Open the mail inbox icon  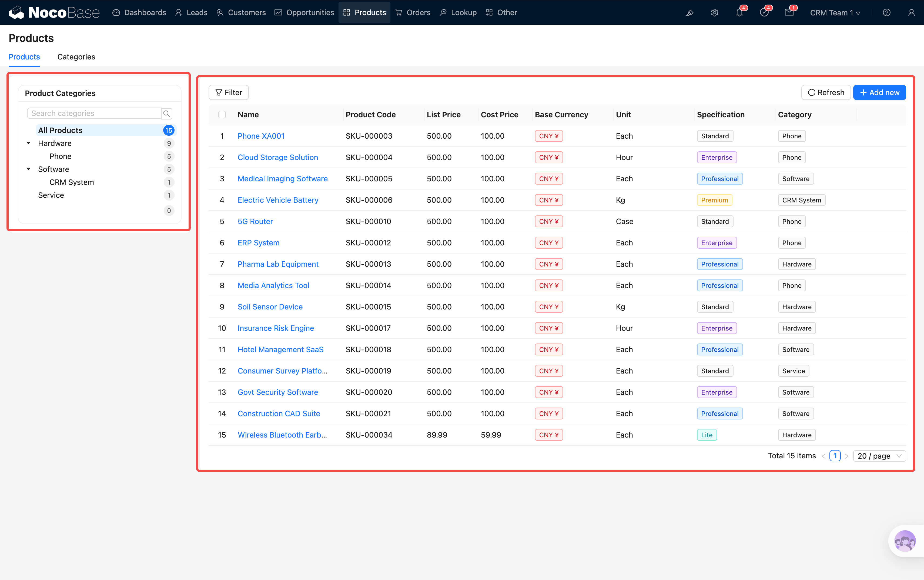click(789, 13)
